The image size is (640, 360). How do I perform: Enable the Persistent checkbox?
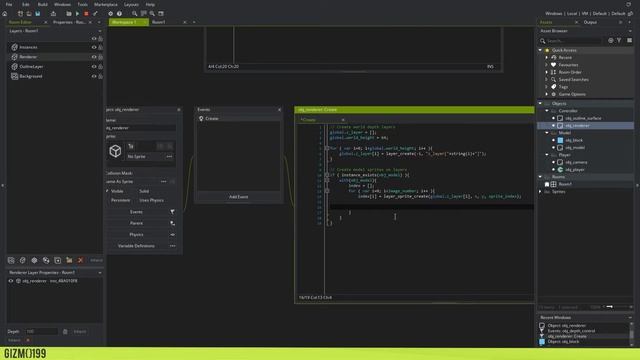(x=108, y=200)
